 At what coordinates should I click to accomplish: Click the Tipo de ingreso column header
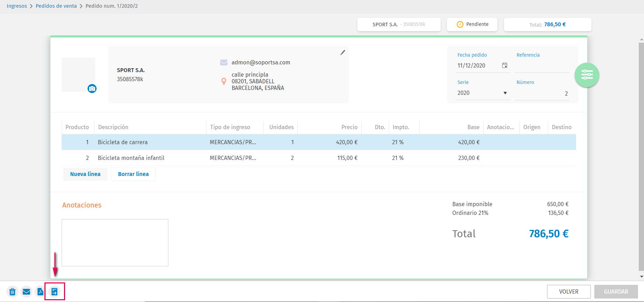click(x=235, y=127)
